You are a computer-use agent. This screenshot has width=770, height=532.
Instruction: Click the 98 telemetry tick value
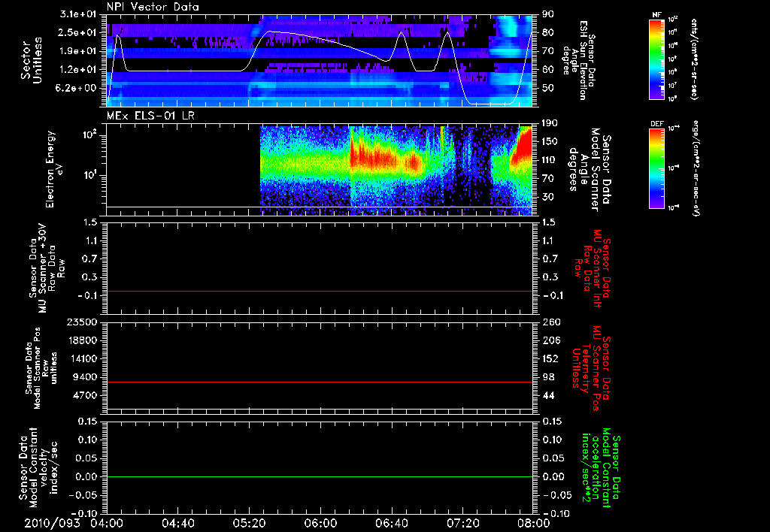548,377
